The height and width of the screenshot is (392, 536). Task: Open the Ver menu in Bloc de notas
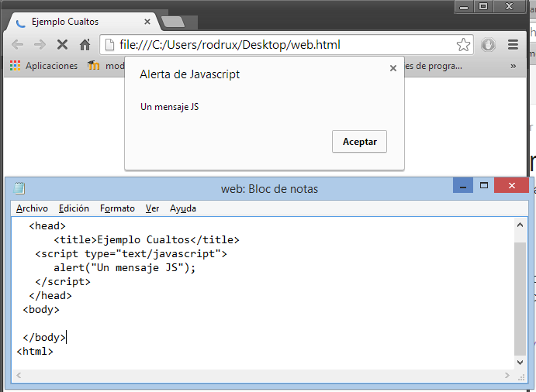point(152,208)
